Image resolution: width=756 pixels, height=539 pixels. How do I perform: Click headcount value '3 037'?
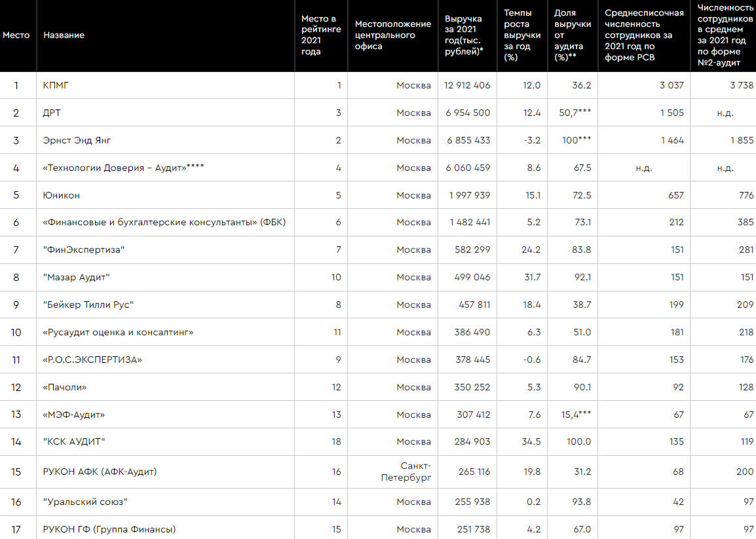671,85
